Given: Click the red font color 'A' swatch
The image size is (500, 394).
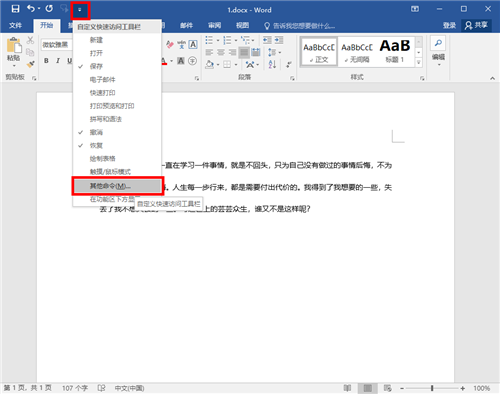Looking at the screenshot, I should [164, 61].
